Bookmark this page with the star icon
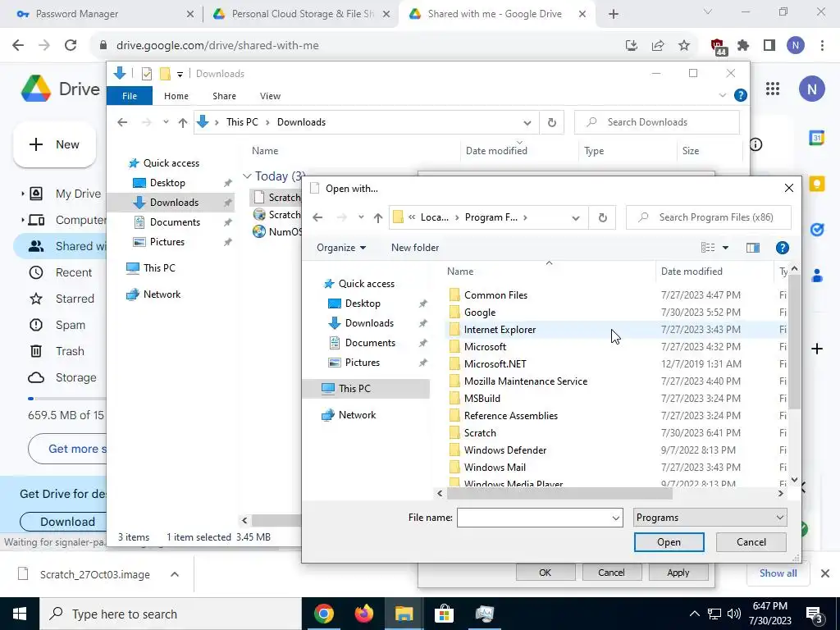 684,46
